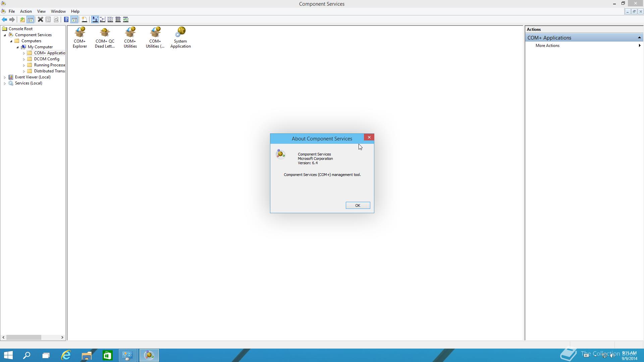
Task: Click the blue Help question-mark toolbar icon
Action: pos(66,19)
